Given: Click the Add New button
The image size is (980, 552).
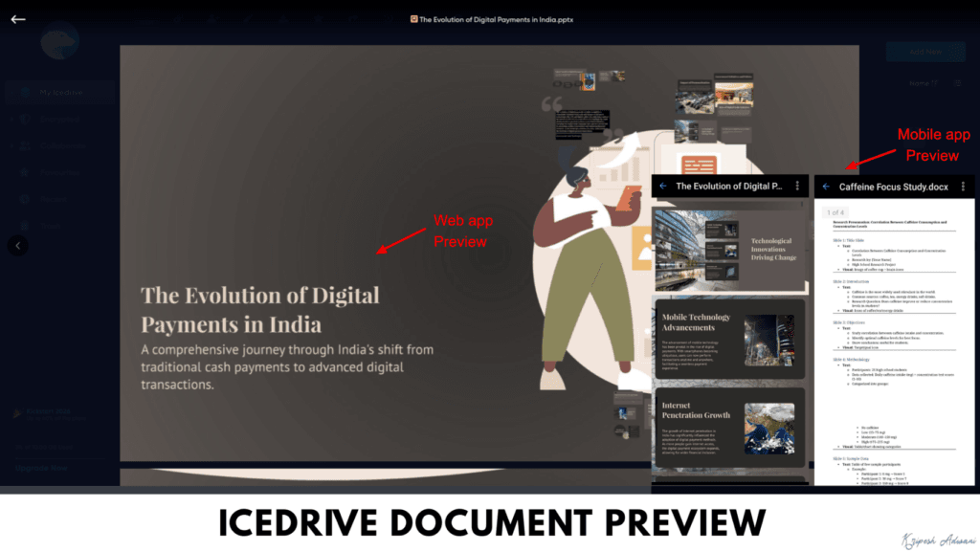Looking at the screenshot, I should click(925, 52).
